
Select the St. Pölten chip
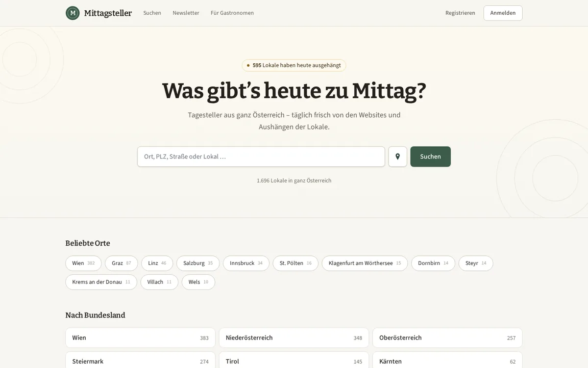pyautogui.click(x=295, y=263)
